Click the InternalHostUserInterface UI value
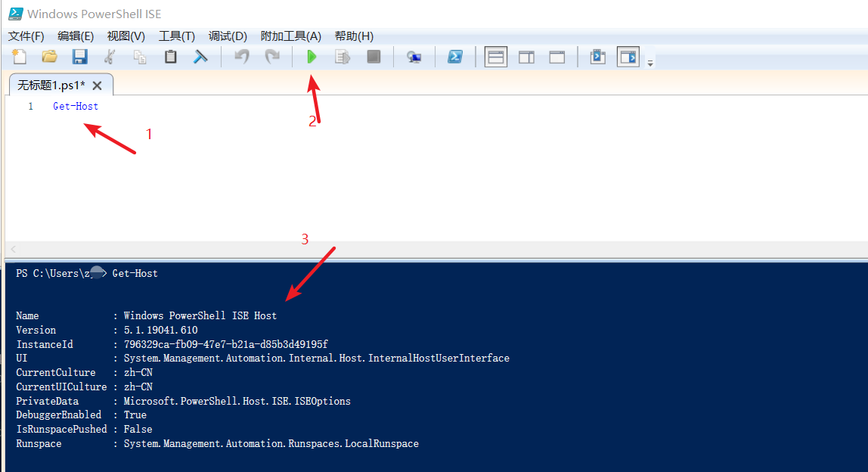 coord(316,359)
